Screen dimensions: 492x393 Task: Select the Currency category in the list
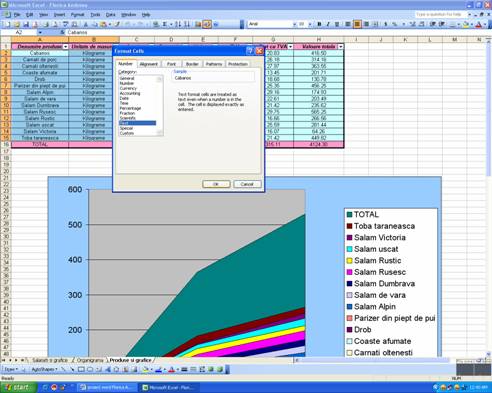(128, 88)
